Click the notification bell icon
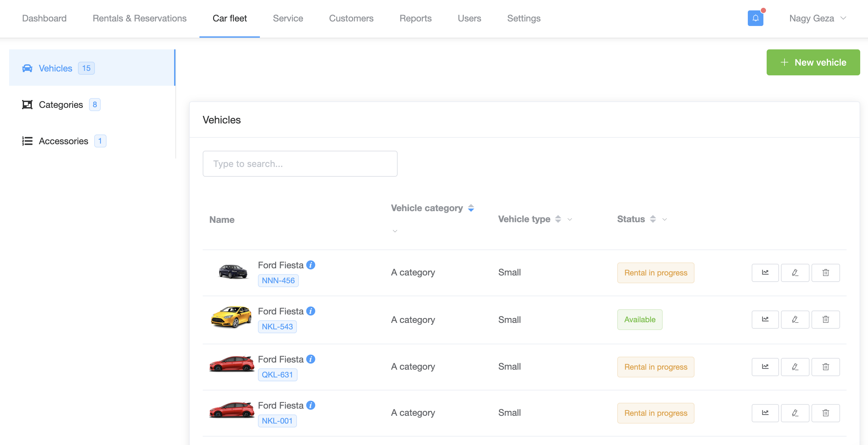The image size is (868, 445). click(755, 18)
